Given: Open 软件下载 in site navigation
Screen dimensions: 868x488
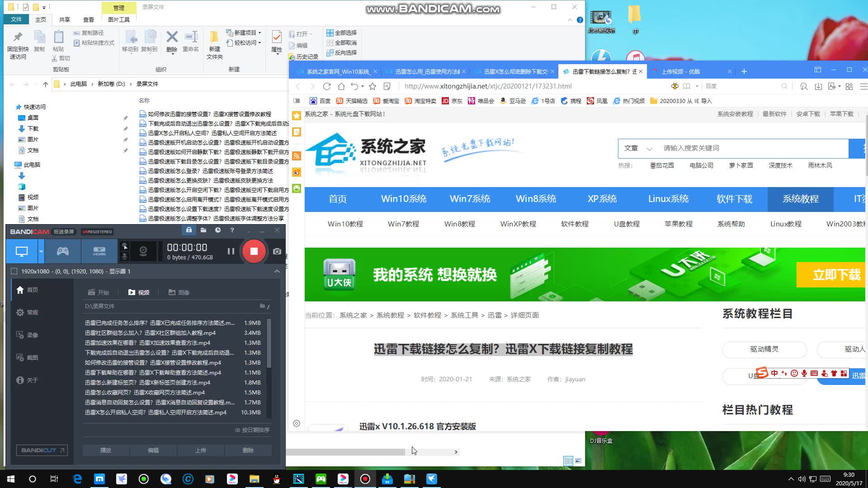Looking at the screenshot, I should point(734,199).
